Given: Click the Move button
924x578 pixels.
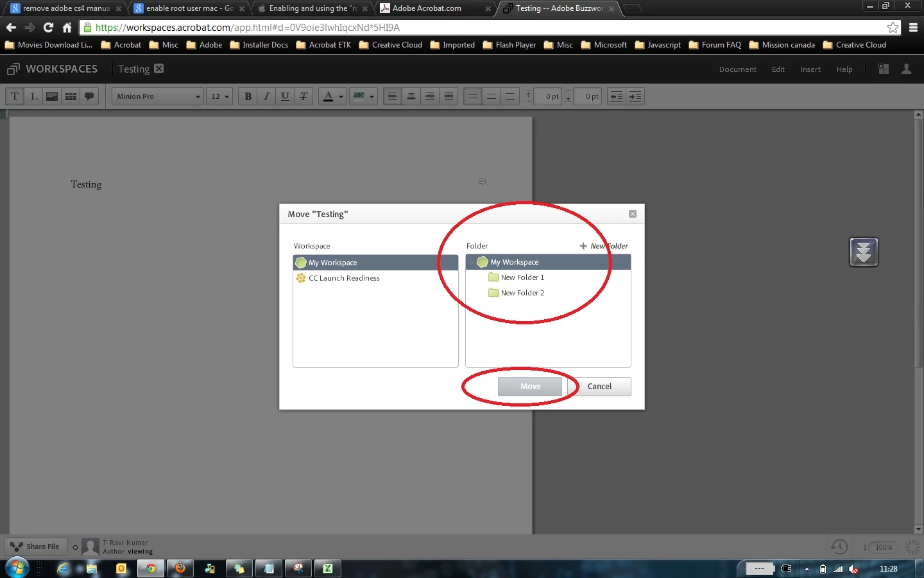Looking at the screenshot, I should [x=530, y=387].
